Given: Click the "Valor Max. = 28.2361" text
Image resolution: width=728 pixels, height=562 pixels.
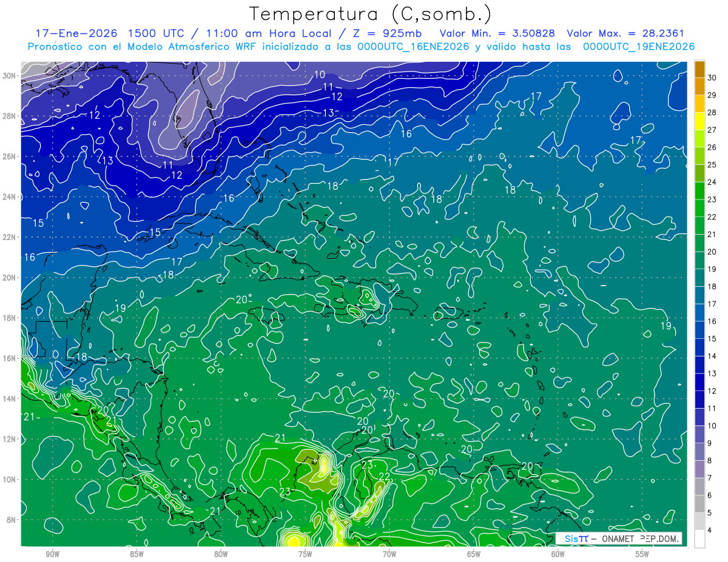Looking at the screenshot, I should 625,33.
